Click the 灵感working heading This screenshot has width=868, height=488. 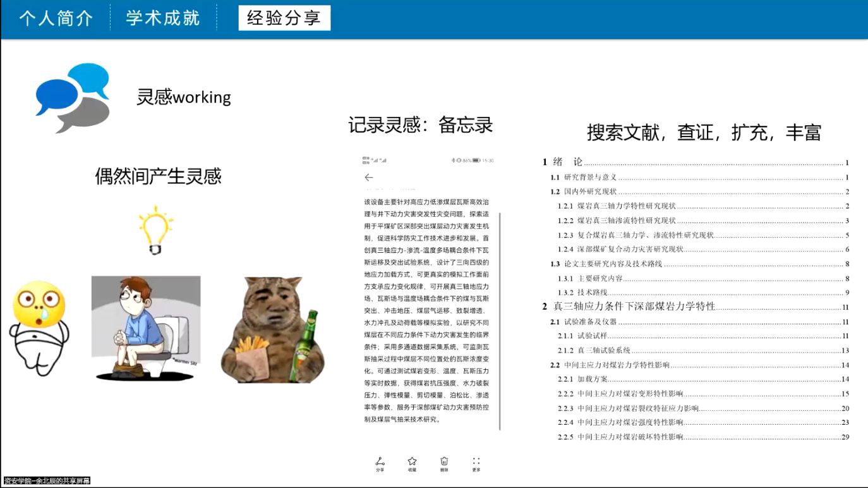pyautogui.click(x=184, y=97)
